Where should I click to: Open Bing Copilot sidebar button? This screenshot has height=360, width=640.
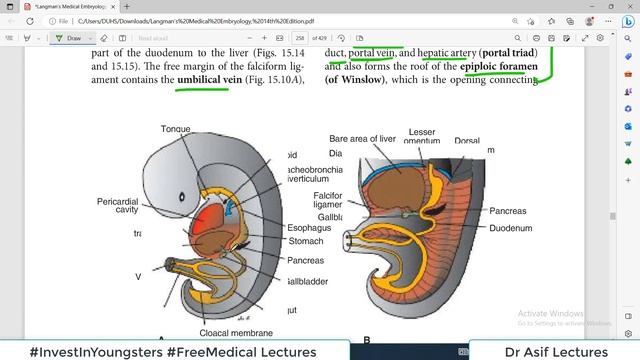point(628,21)
